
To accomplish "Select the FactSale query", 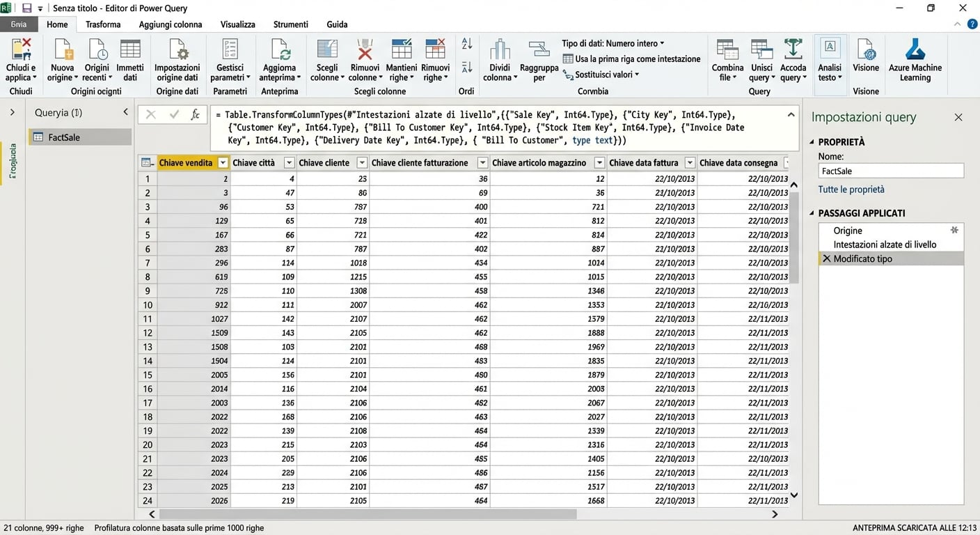I will pyautogui.click(x=80, y=137).
